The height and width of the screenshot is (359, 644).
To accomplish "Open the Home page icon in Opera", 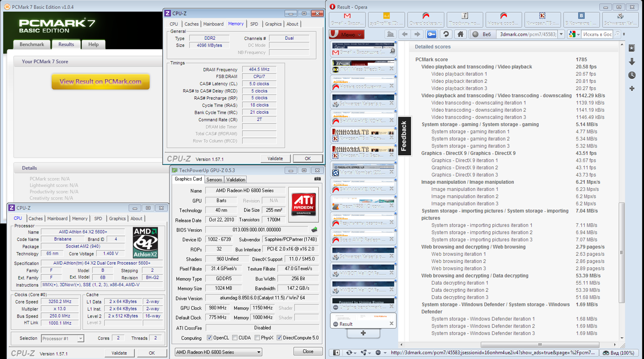I will pyautogui.click(x=460, y=34).
